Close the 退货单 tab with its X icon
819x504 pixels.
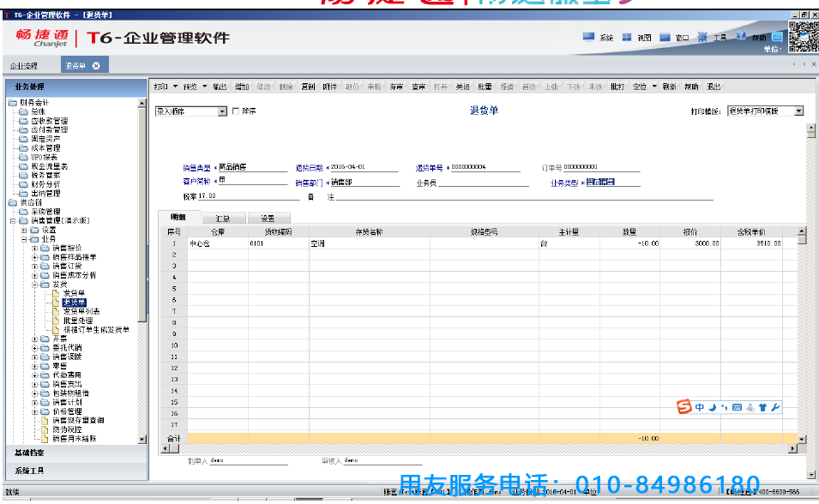[x=96, y=66]
